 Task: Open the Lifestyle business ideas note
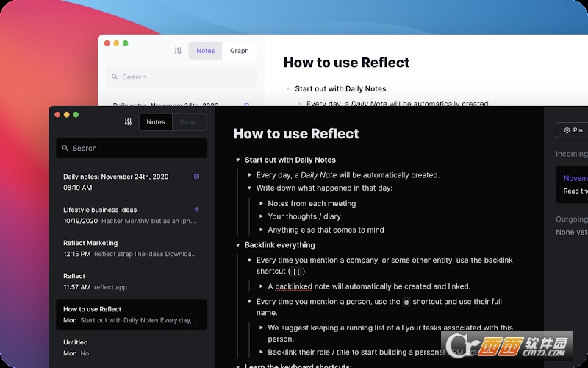click(x=132, y=215)
